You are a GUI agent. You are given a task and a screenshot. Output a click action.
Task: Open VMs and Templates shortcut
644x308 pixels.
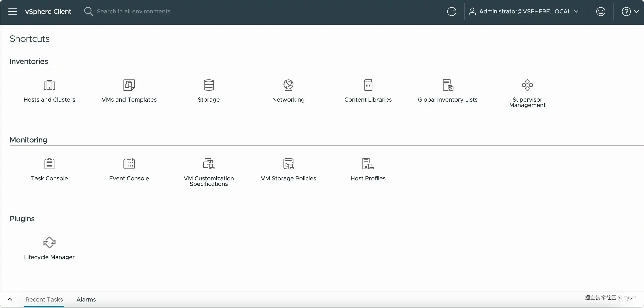tap(129, 85)
